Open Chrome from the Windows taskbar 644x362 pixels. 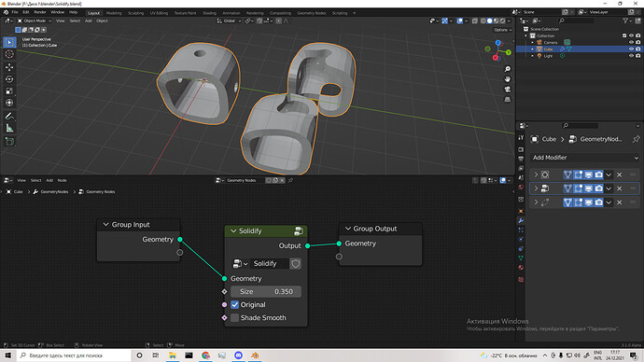(205, 355)
